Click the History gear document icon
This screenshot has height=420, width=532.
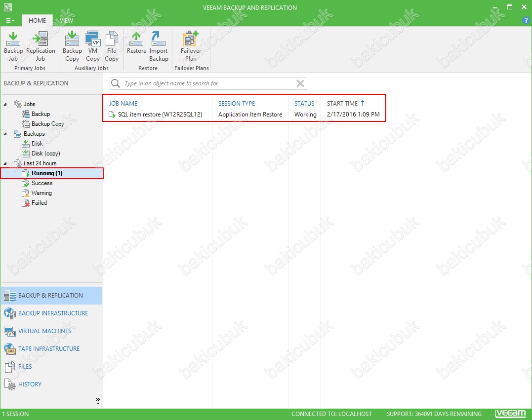coord(10,384)
